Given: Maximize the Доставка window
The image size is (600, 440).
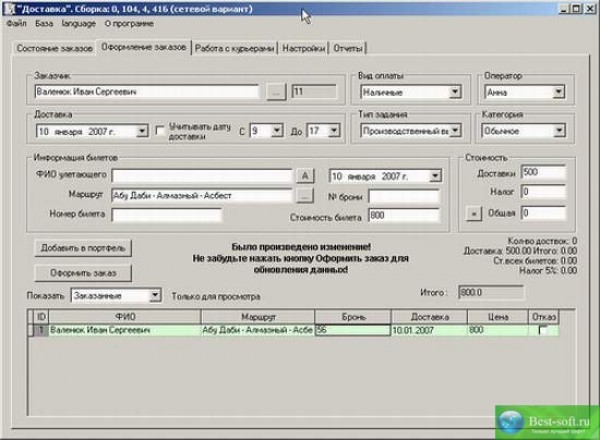Looking at the screenshot, I should tap(576, 8).
